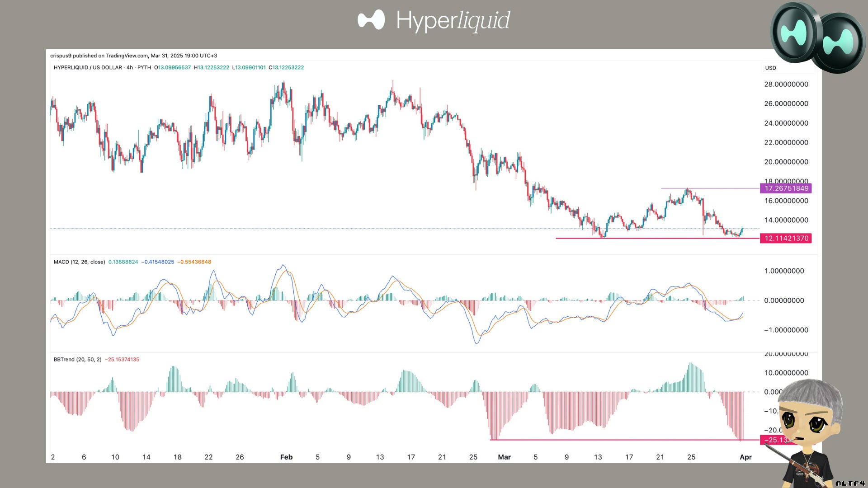Viewport: 868px width, 488px height.
Task: Open the MACD (12, 26, close) indicator label
Action: click(79, 262)
